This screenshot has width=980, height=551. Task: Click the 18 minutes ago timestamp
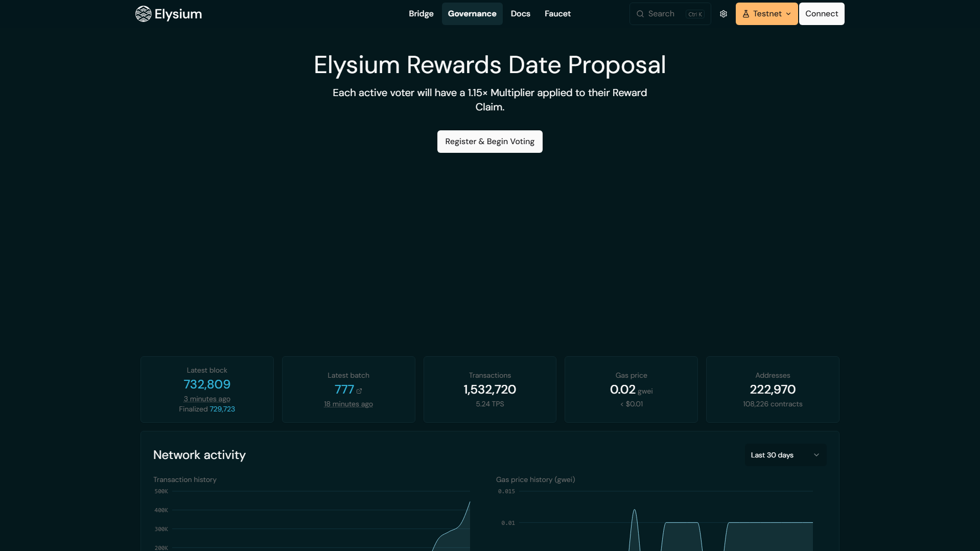coord(348,404)
